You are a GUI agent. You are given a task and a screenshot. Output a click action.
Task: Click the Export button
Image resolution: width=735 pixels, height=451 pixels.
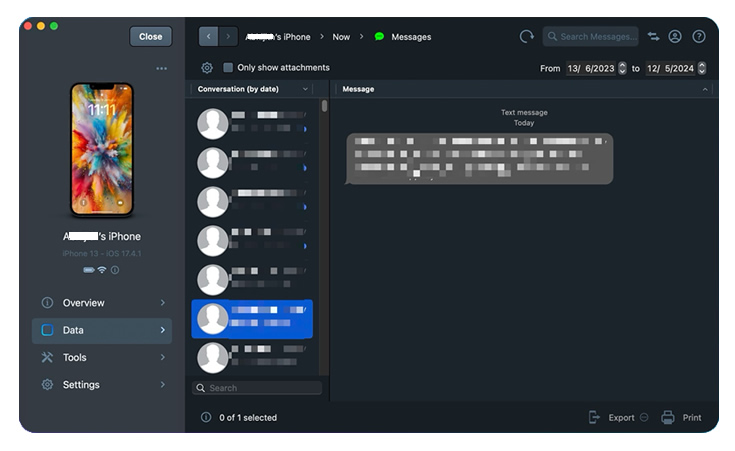pos(621,418)
